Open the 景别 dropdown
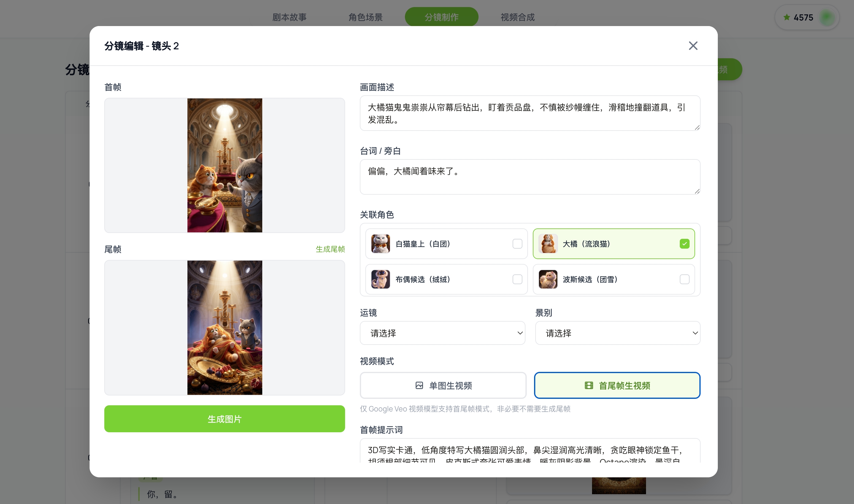854x504 pixels. coord(617,333)
